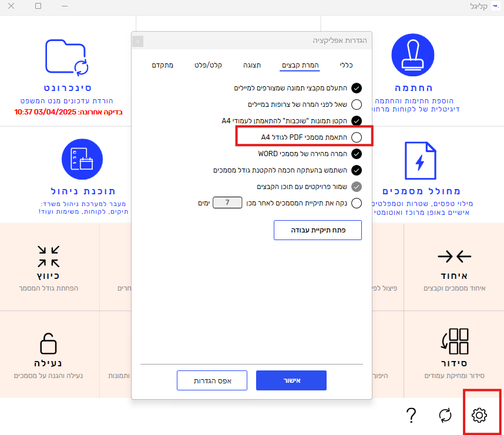This screenshot has width=504, height=435.
Task: Enable the fit PDF documents to A4 option
Action: coord(357,137)
